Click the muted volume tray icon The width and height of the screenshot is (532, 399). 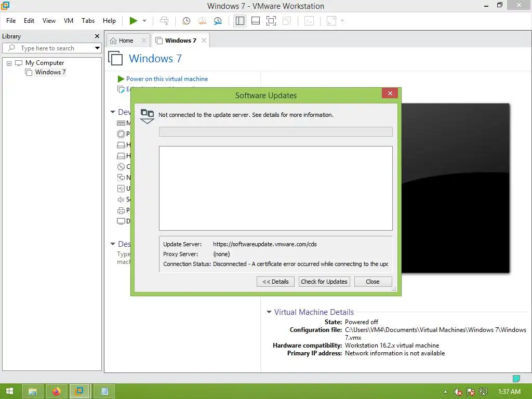coord(458,392)
